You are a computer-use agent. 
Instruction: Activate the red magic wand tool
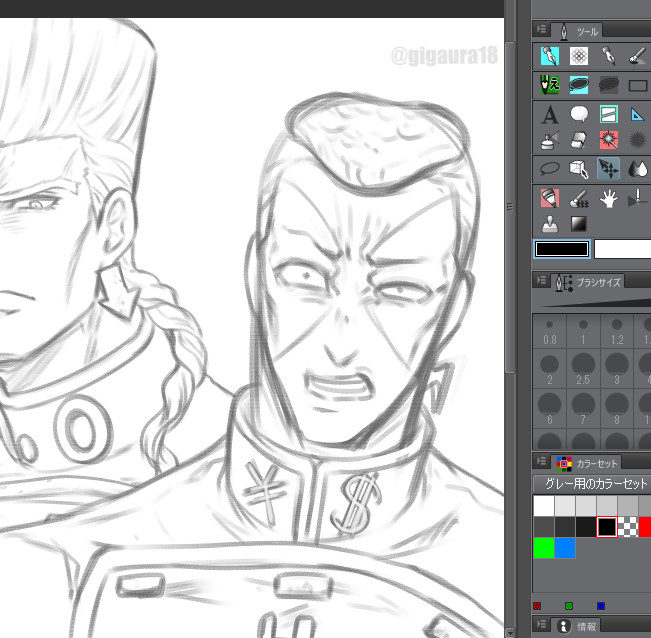(608, 140)
